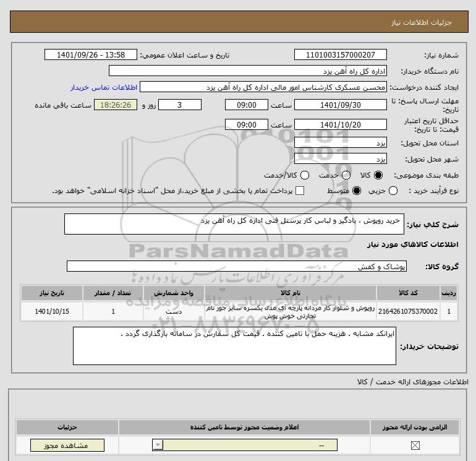The image size is (476, 461).
Task: Click the تاریخ نیاز column header
Action: (51, 293)
